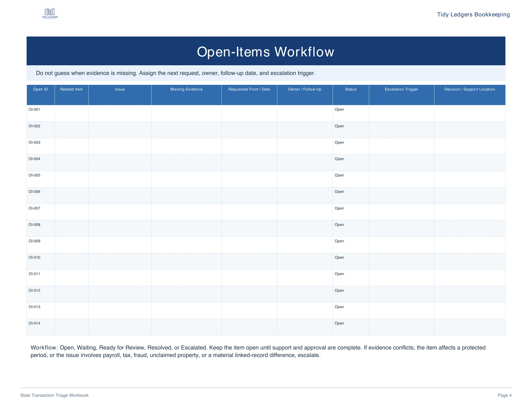Select the Tidy Ledgers Bookkeeping header text

pyautogui.click(x=473, y=15)
